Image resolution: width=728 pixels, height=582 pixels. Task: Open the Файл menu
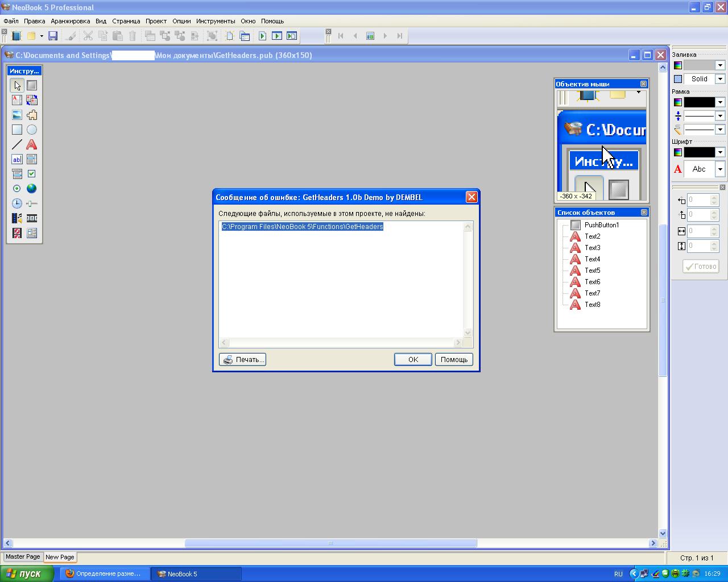coord(11,21)
